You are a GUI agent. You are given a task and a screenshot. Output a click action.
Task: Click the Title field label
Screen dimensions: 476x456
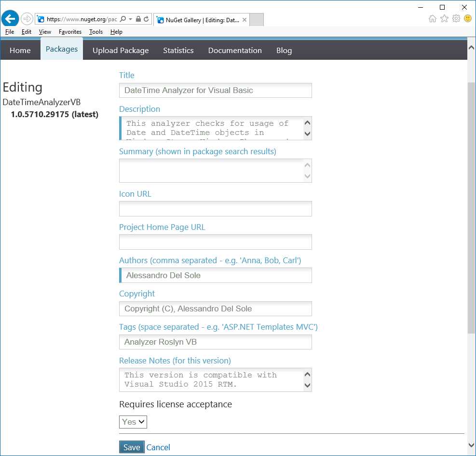(x=126, y=75)
